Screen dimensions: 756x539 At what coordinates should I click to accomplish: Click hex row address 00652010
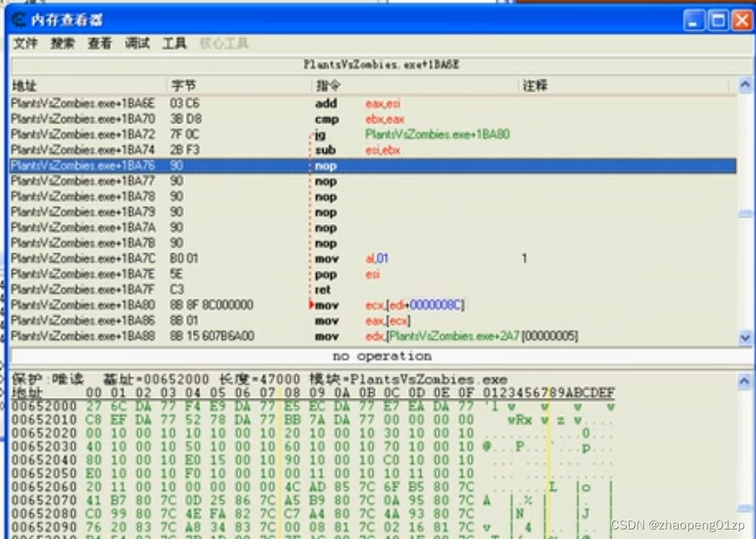tap(44, 419)
